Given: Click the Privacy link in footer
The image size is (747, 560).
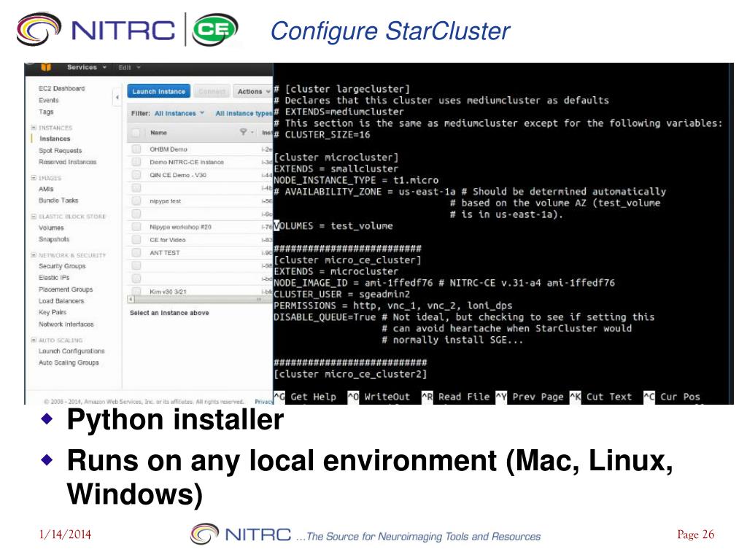Looking at the screenshot, I should click(263, 402).
